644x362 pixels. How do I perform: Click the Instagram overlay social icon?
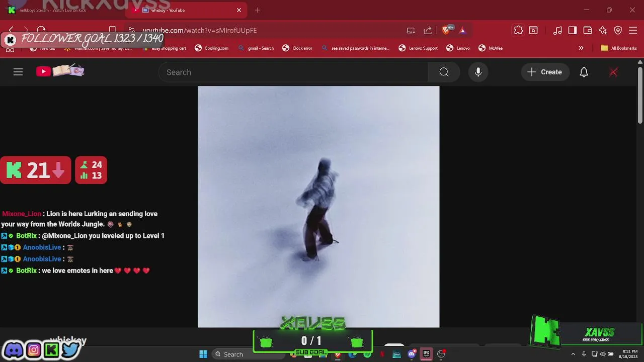[34, 349]
